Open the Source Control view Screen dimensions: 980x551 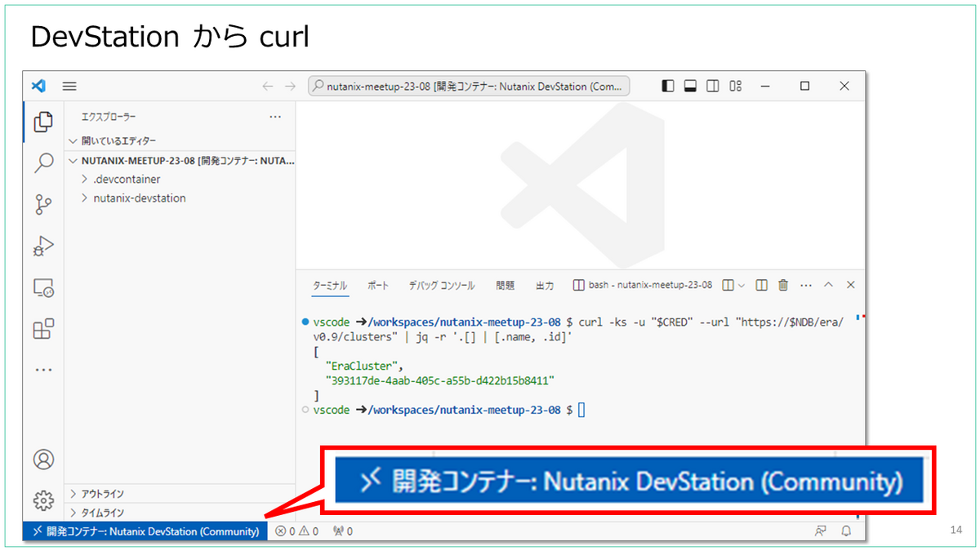(42, 205)
